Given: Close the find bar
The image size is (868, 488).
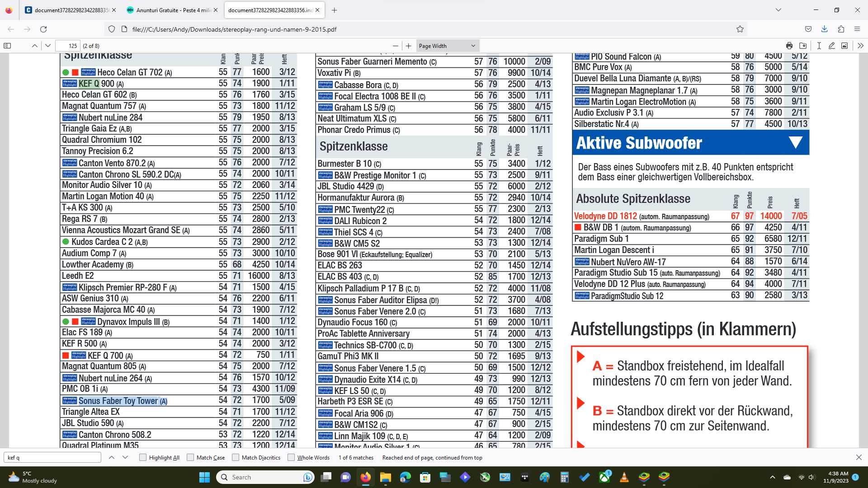Looking at the screenshot, I should pos(859,457).
